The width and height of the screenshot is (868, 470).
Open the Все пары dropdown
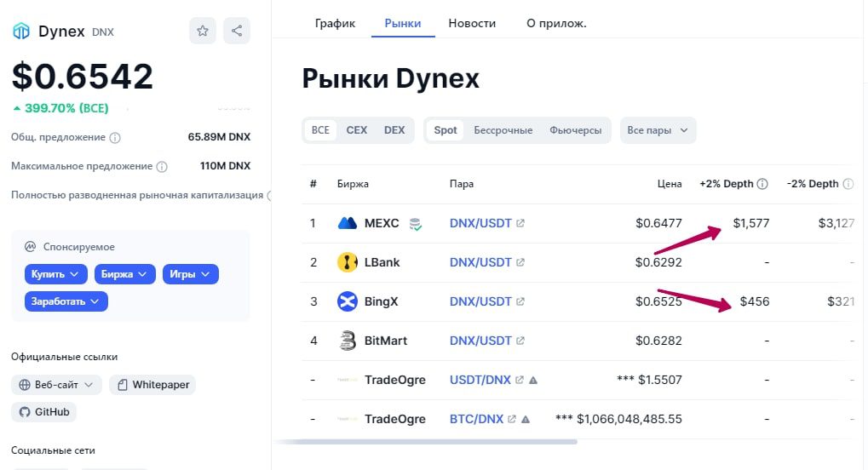(658, 130)
